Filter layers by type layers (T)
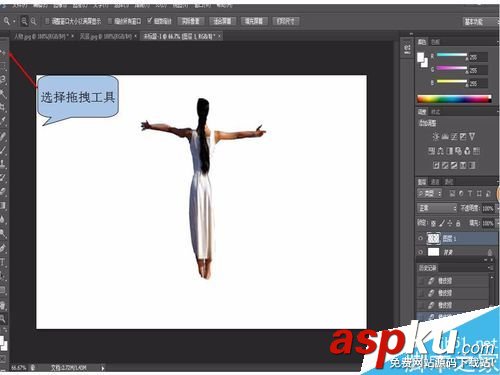 470,193
